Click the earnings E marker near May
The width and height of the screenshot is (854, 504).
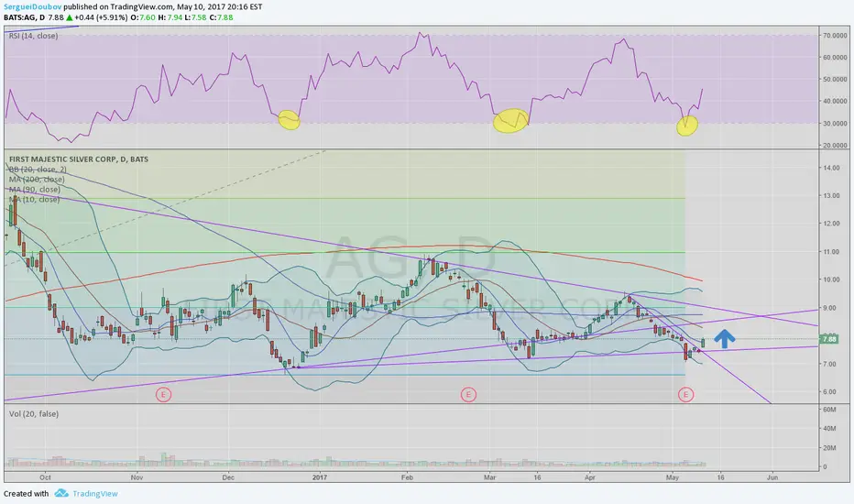(685, 394)
